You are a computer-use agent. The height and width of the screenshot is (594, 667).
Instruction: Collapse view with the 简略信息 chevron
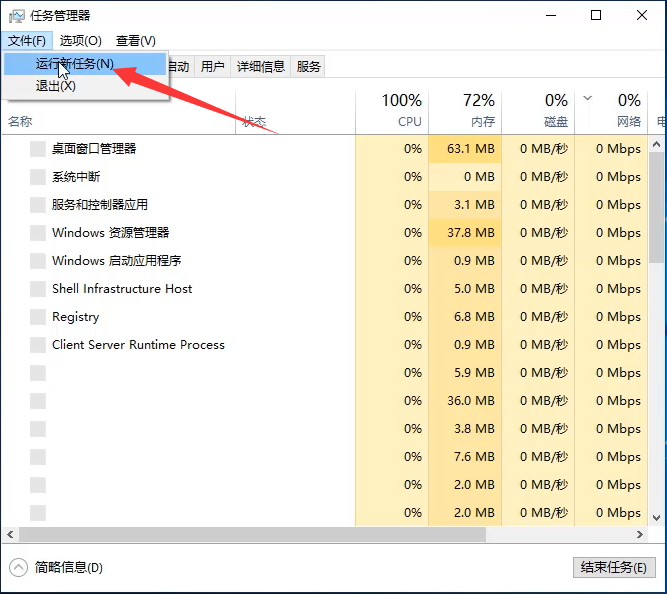tap(18, 567)
